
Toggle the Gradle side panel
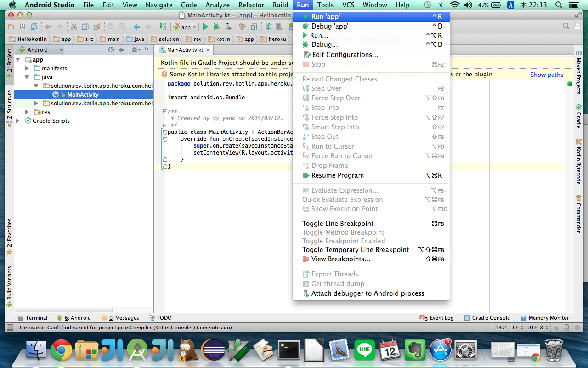(578, 116)
